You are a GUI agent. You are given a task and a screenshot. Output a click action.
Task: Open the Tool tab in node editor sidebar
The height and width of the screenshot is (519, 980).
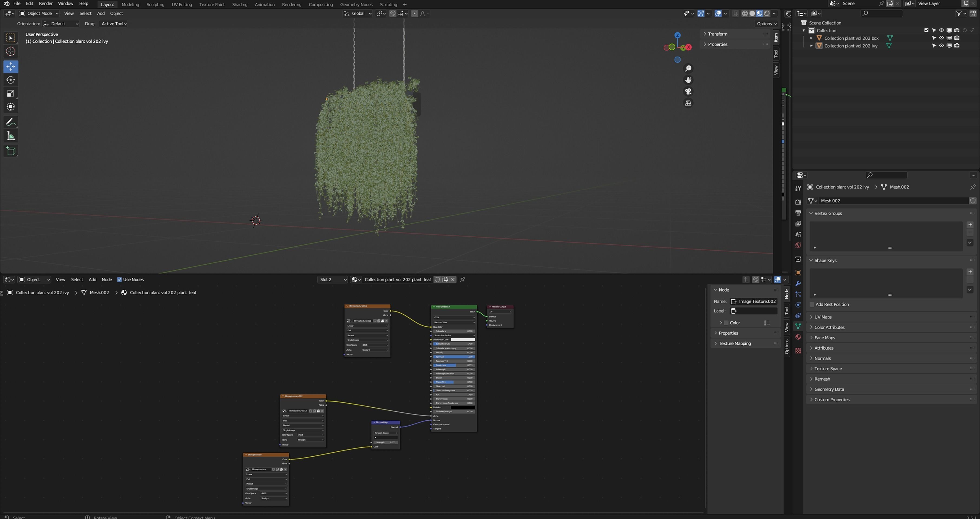tap(787, 311)
